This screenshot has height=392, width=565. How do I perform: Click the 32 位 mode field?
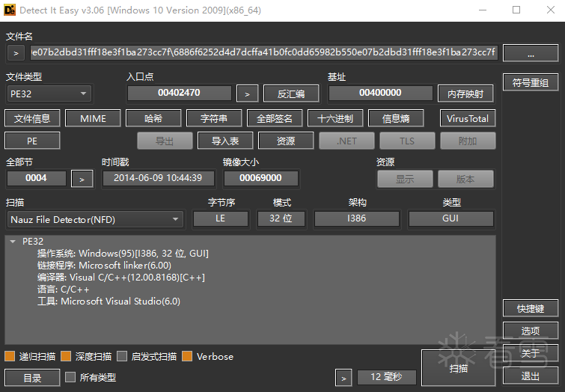tap(281, 218)
